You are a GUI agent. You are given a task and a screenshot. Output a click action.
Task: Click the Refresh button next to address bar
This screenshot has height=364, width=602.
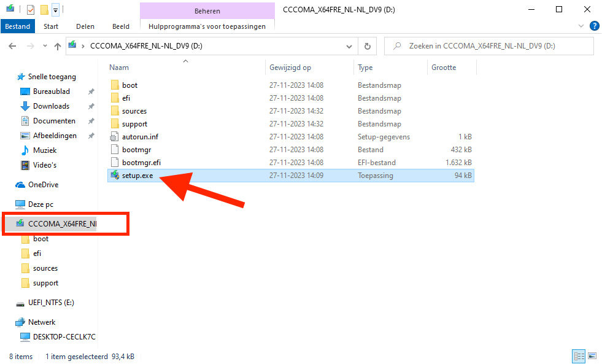[367, 46]
